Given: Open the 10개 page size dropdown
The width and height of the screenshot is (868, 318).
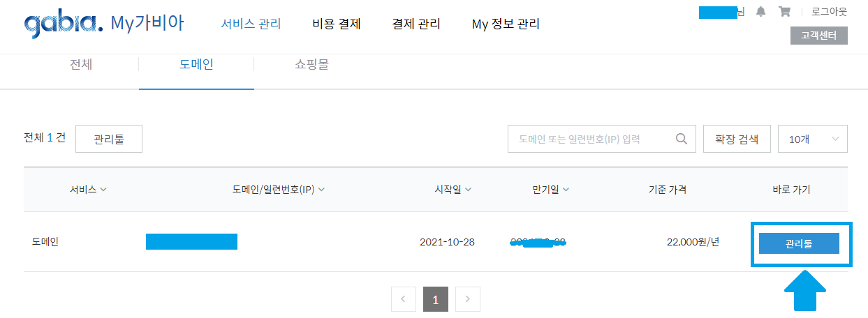Looking at the screenshot, I should [812, 139].
